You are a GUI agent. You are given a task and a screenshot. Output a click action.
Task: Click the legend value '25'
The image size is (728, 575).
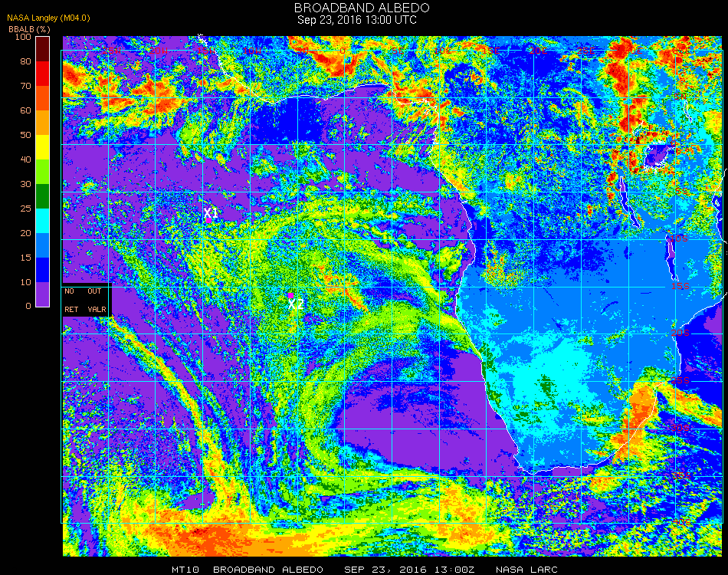(x=25, y=209)
